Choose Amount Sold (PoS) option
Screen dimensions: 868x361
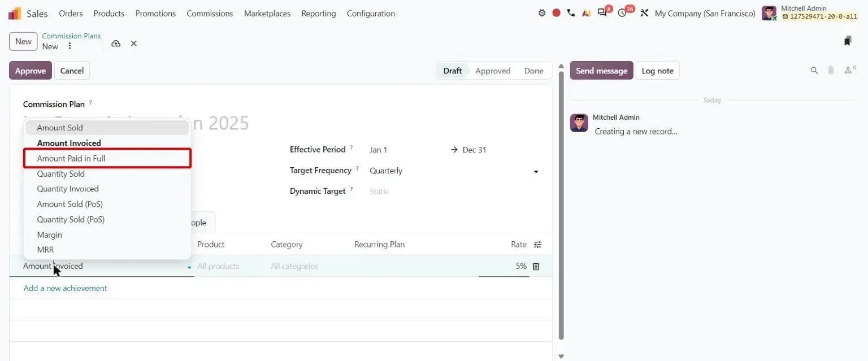click(x=107, y=204)
